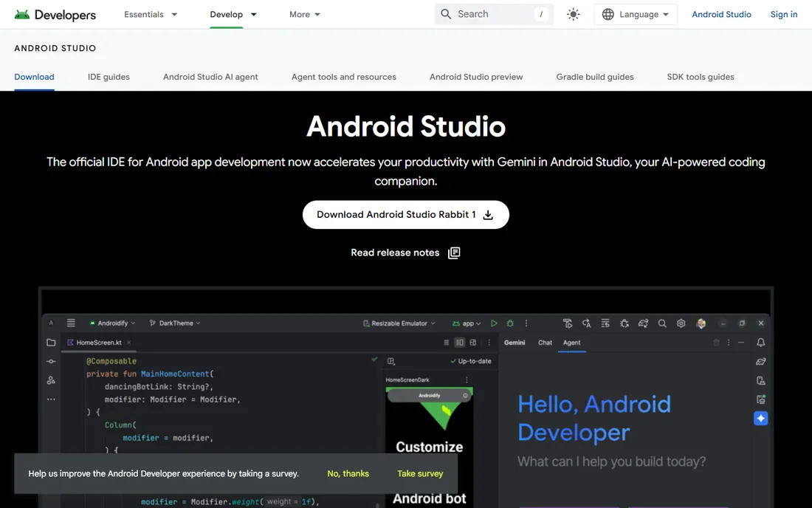Click the Gemini panel title
The width and height of the screenshot is (812, 508).
(x=515, y=343)
